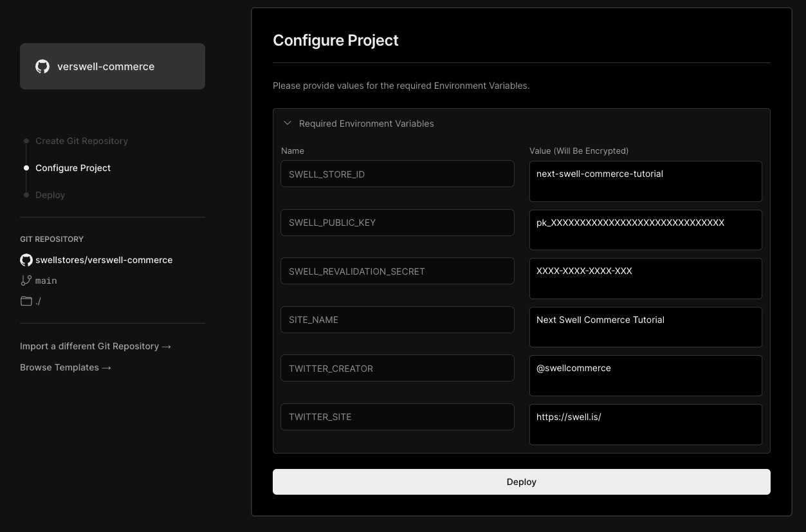Click GitHub icon in verswell-commerce card
806x532 pixels.
pos(42,66)
